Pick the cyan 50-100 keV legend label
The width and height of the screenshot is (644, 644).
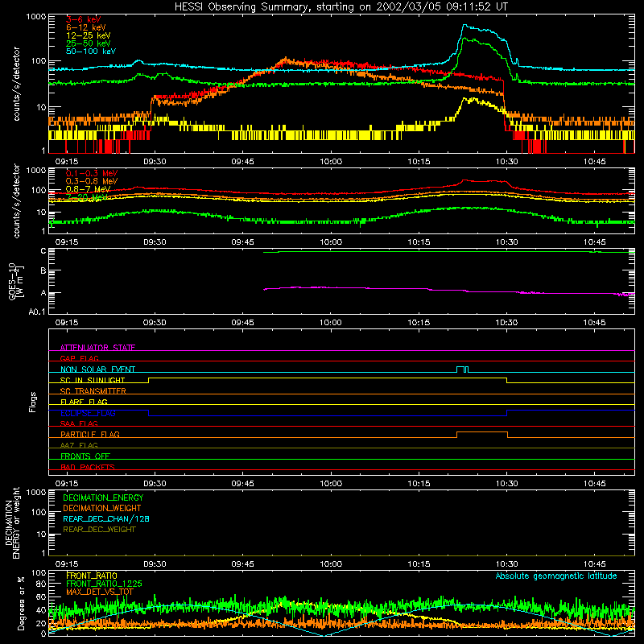91,52
